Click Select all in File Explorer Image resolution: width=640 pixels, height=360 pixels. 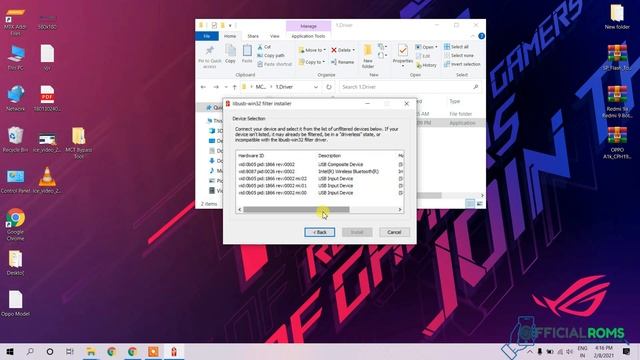tap(456, 47)
